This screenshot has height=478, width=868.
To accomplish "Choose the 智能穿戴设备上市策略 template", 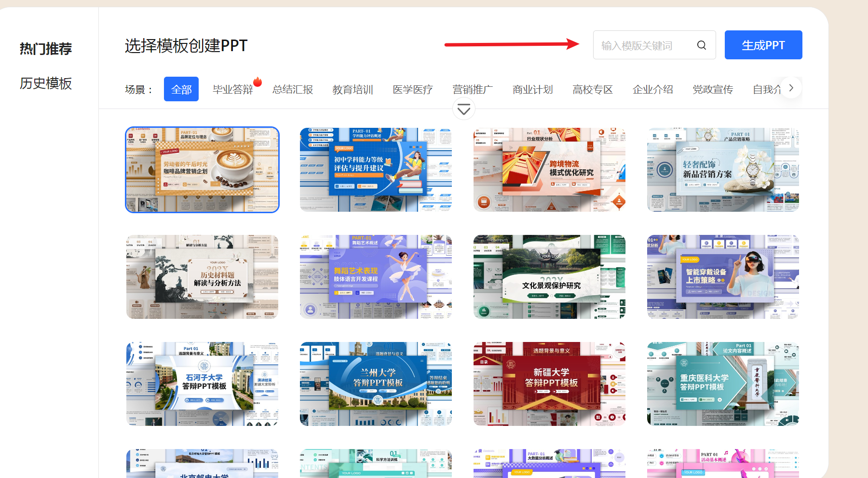I will pyautogui.click(x=723, y=277).
